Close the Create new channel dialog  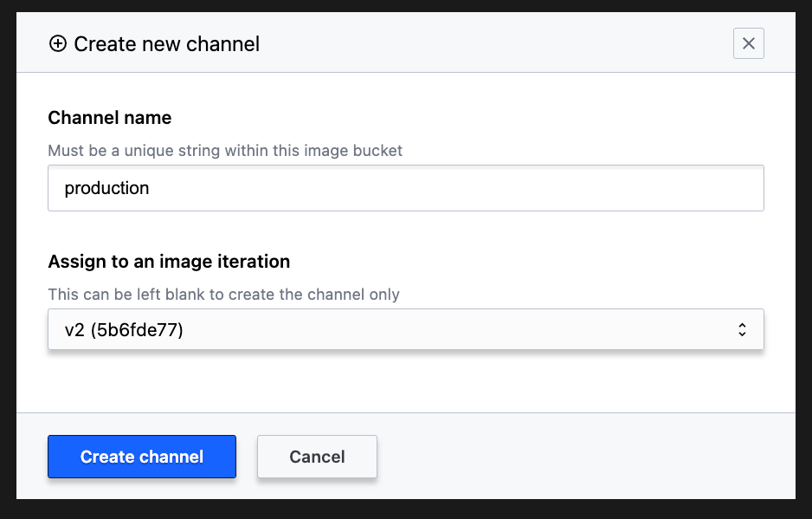pyautogui.click(x=748, y=43)
